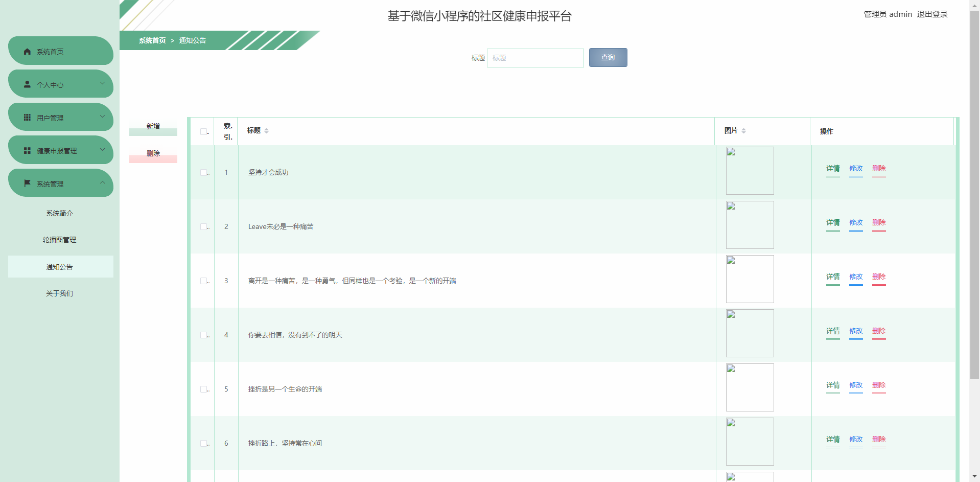
Task: Click the grid icon beside 用户管理
Action: (28, 118)
